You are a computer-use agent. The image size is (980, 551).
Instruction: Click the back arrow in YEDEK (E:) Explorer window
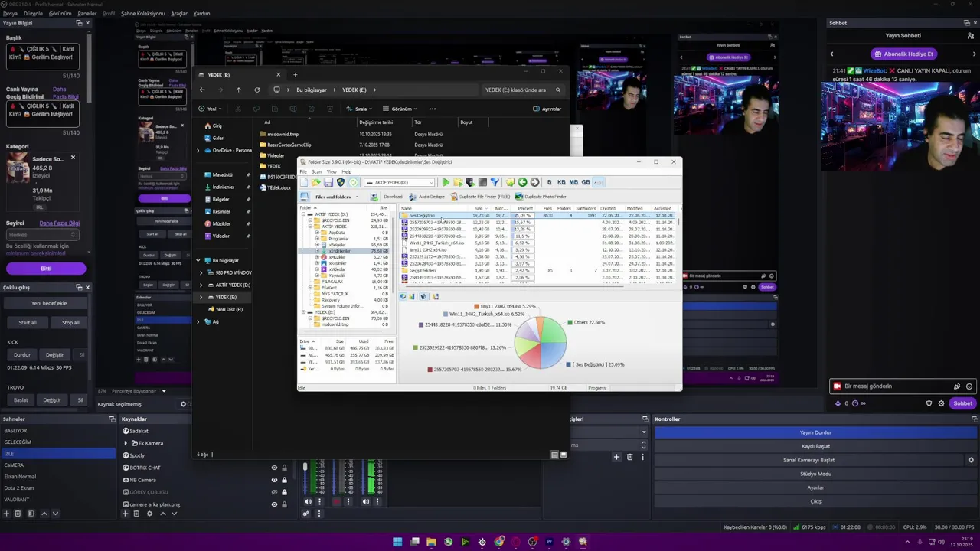[x=202, y=90]
